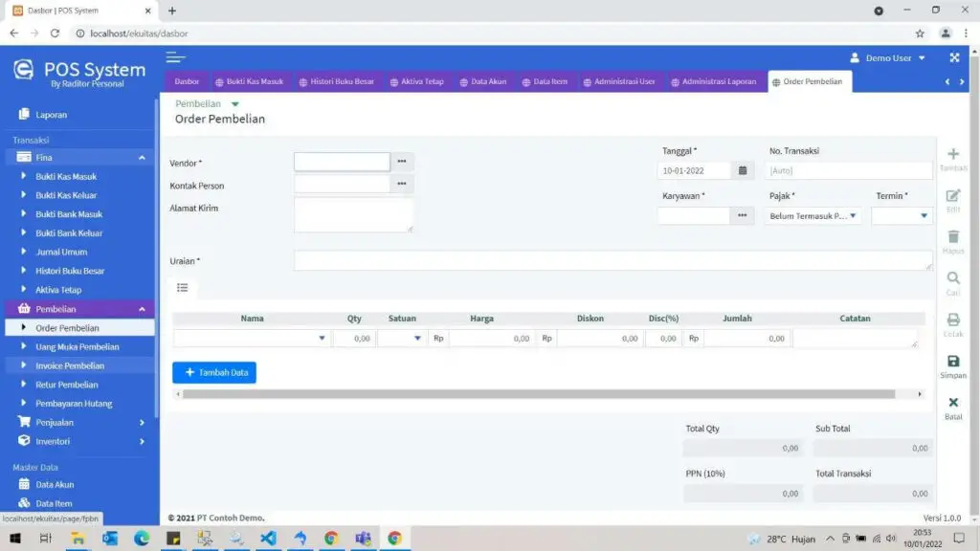Toggle the sidebar with the hamburger icon
The height and width of the screenshot is (551, 980).
175,56
